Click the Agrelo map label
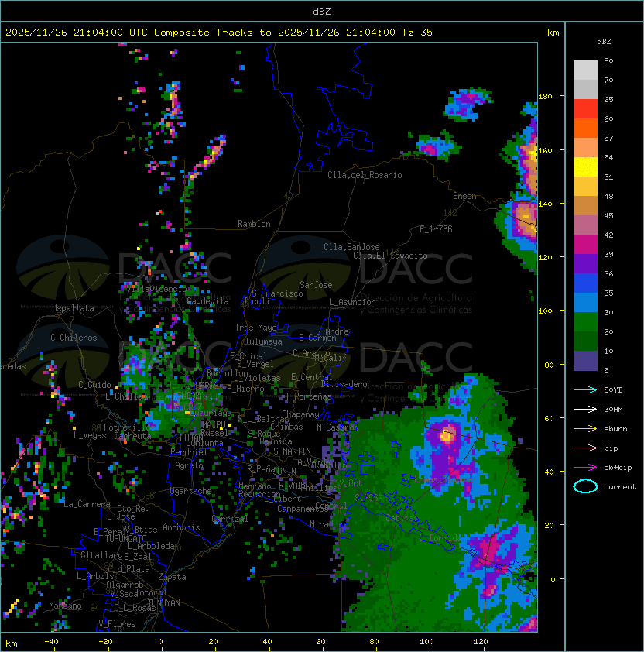The image size is (644, 652). pos(189,465)
